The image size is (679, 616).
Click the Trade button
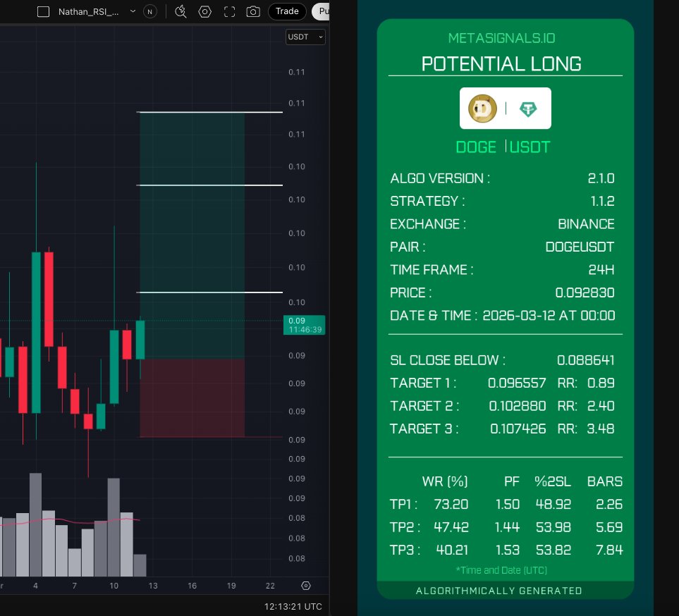287,11
